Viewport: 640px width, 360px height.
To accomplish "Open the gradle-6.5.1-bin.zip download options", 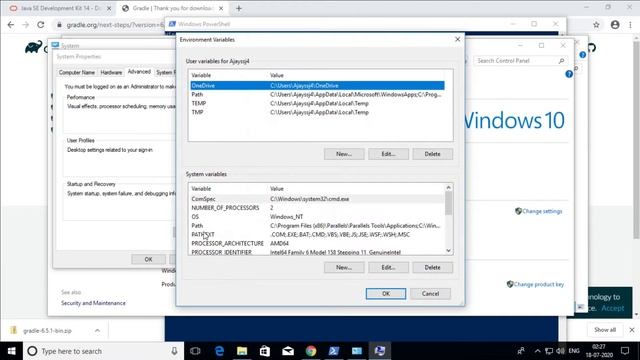I will pos(97,331).
